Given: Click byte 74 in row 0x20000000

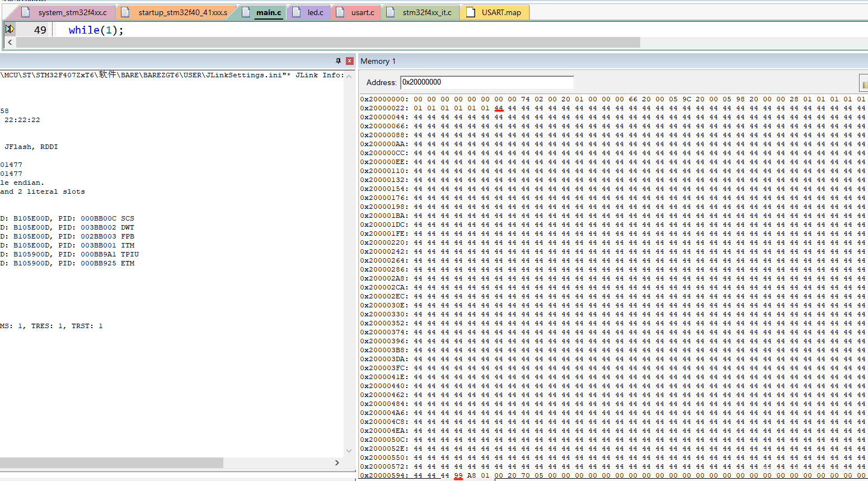Looking at the screenshot, I should coord(526,99).
